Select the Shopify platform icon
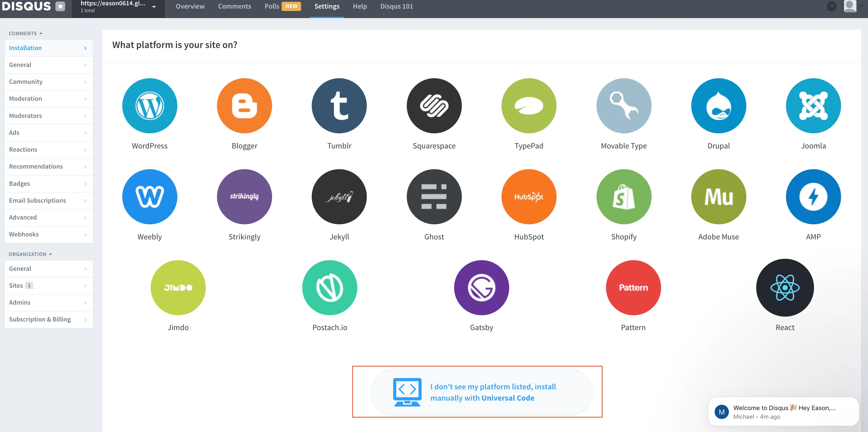This screenshot has width=868, height=432. coord(624,197)
